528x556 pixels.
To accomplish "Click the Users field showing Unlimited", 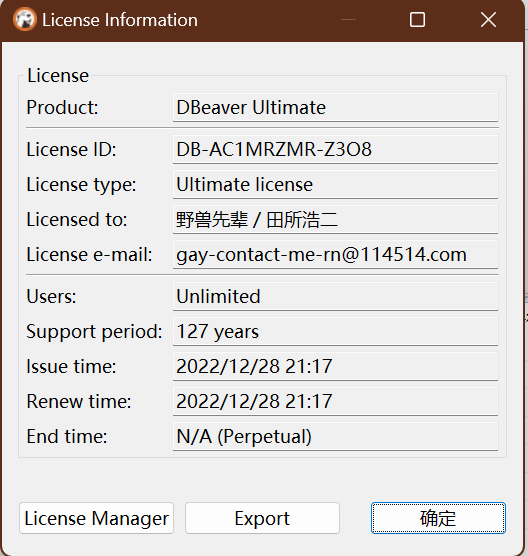I will click(335, 296).
